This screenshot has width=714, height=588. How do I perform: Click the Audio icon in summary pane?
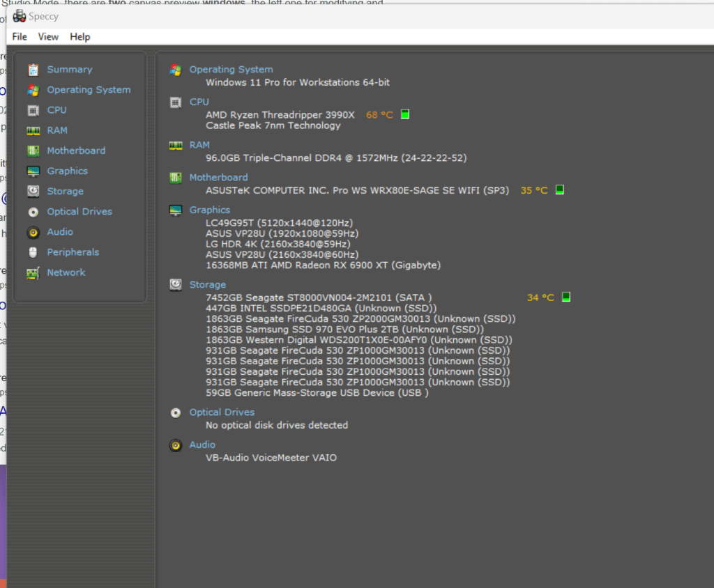click(x=176, y=445)
